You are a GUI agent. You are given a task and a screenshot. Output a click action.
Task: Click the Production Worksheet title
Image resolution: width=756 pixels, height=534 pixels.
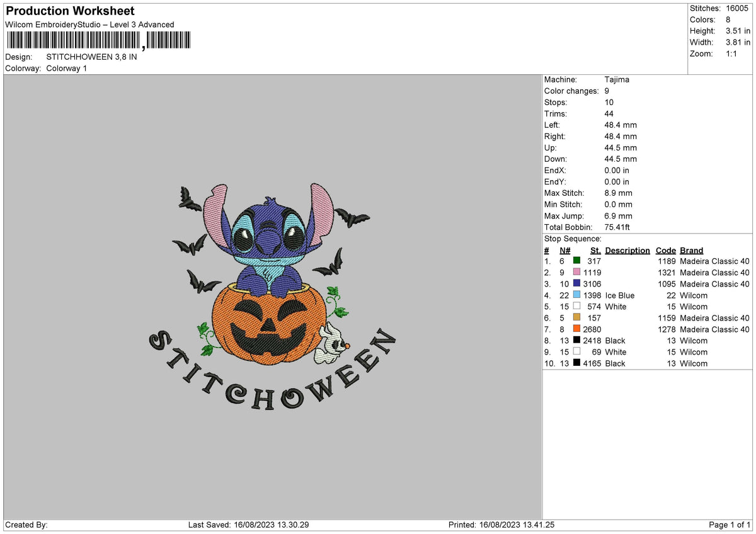pos(70,11)
